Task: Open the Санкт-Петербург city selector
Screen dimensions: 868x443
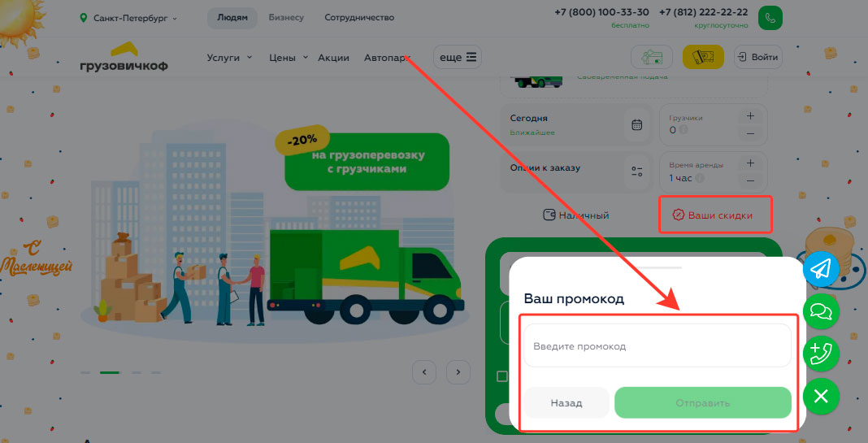Action: (x=135, y=18)
